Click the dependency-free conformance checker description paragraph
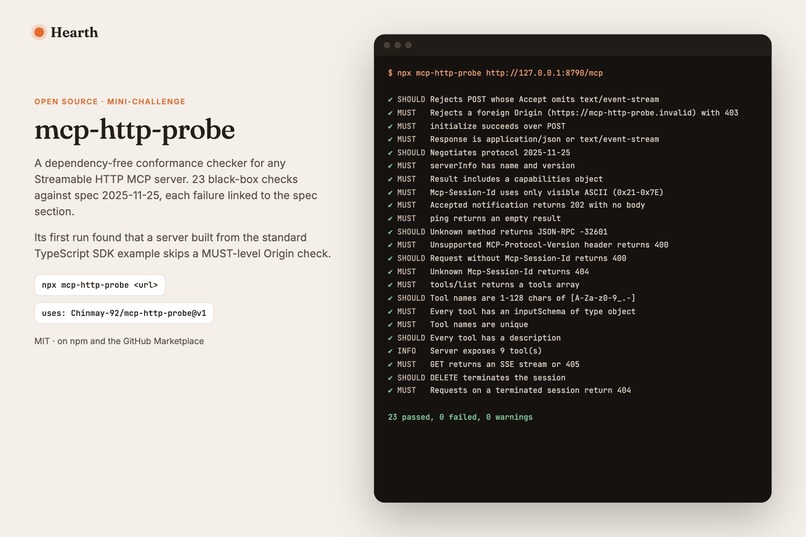The width and height of the screenshot is (806, 537). point(177,187)
